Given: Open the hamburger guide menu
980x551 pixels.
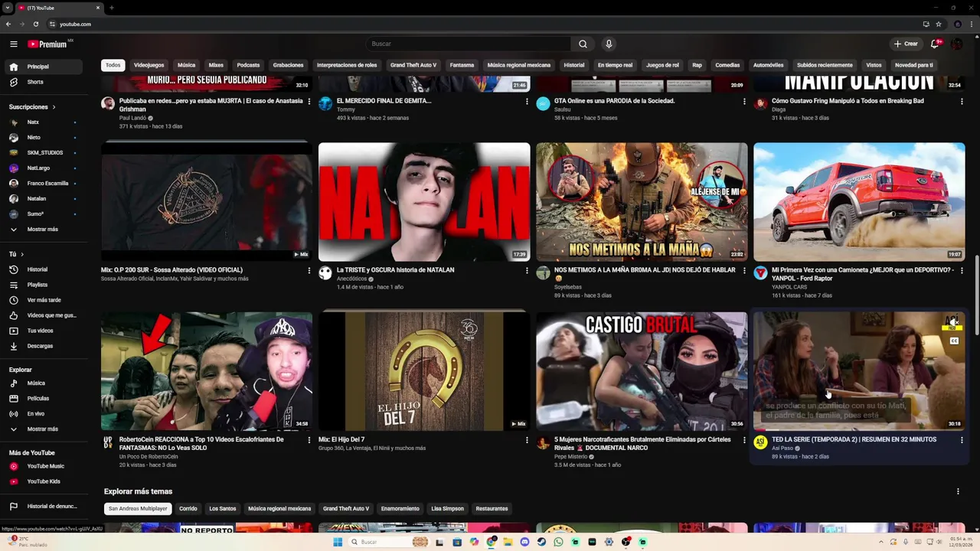Looking at the screenshot, I should tap(14, 44).
